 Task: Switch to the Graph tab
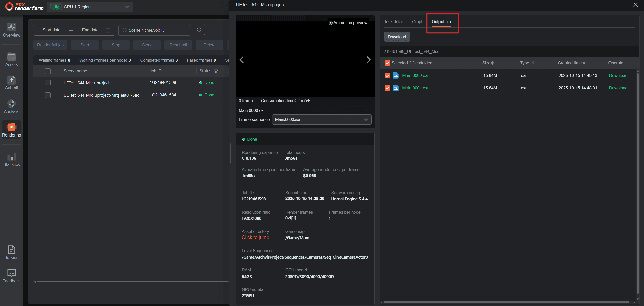[x=417, y=22]
